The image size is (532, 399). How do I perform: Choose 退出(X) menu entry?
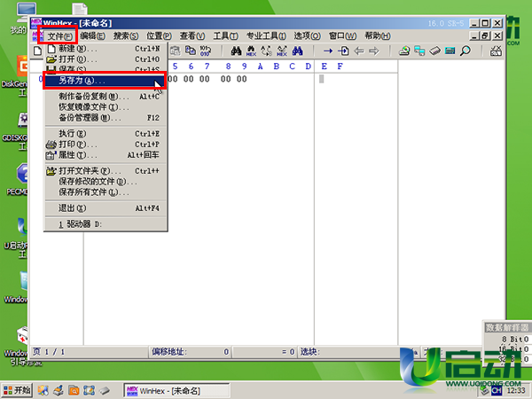[106, 208]
